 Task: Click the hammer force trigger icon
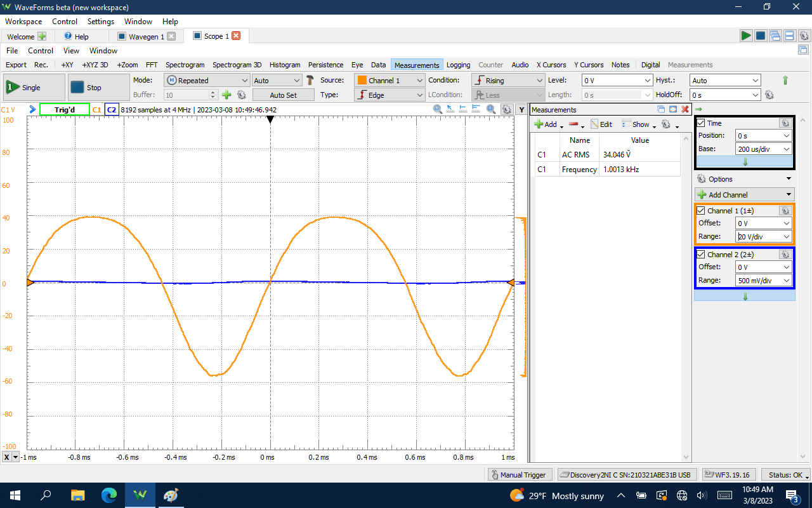point(310,80)
